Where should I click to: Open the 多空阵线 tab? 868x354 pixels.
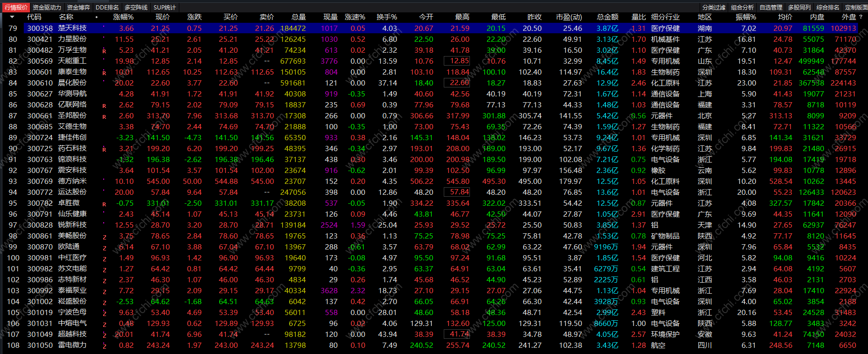tap(136, 8)
